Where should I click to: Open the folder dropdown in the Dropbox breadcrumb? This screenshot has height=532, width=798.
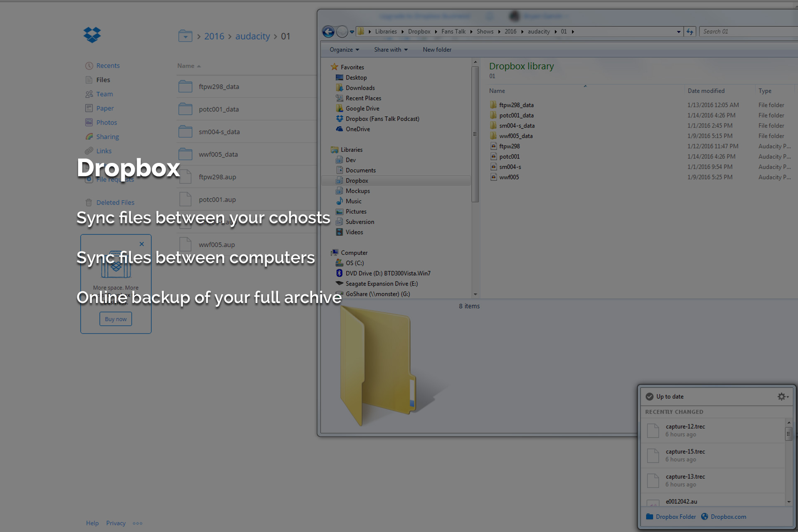click(x=185, y=36)
